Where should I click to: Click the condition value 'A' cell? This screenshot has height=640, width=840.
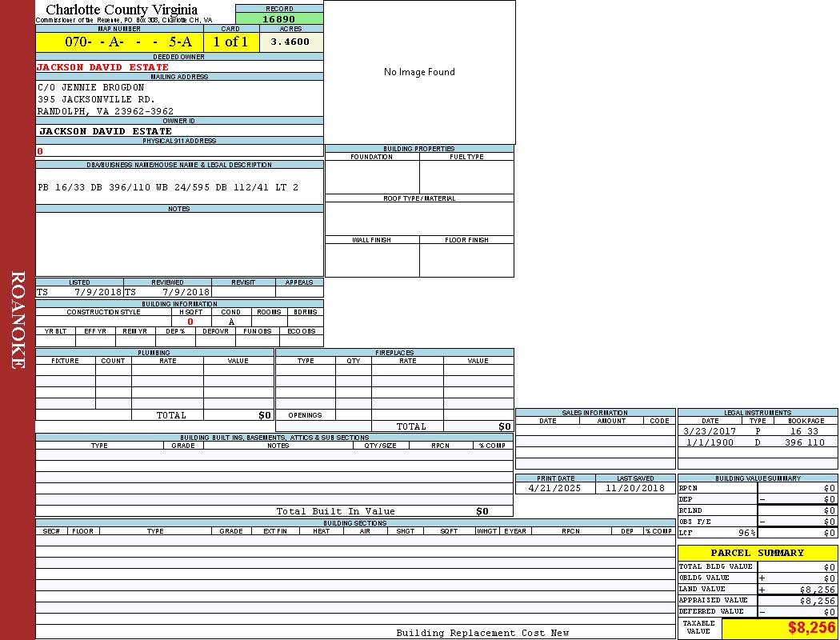coord(231,322)
